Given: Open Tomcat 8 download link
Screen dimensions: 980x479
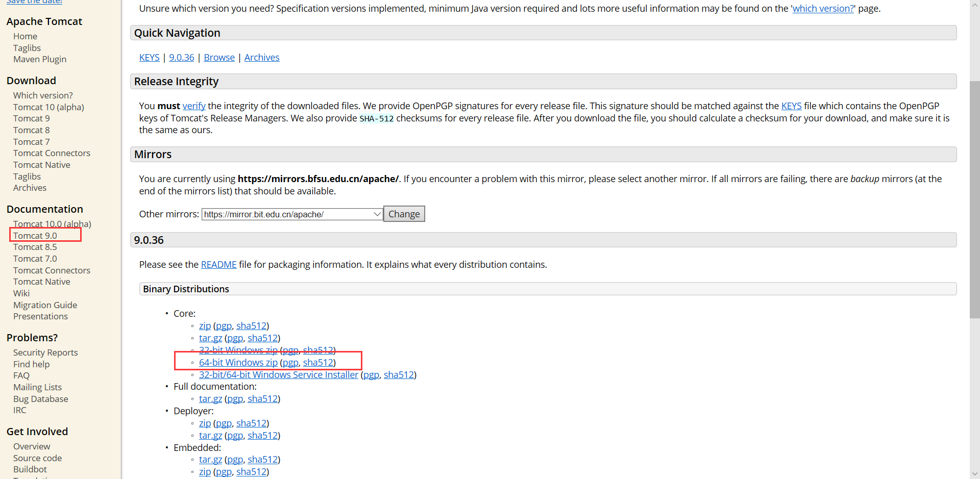Looking at the screenshot, I should pos(32,130).
